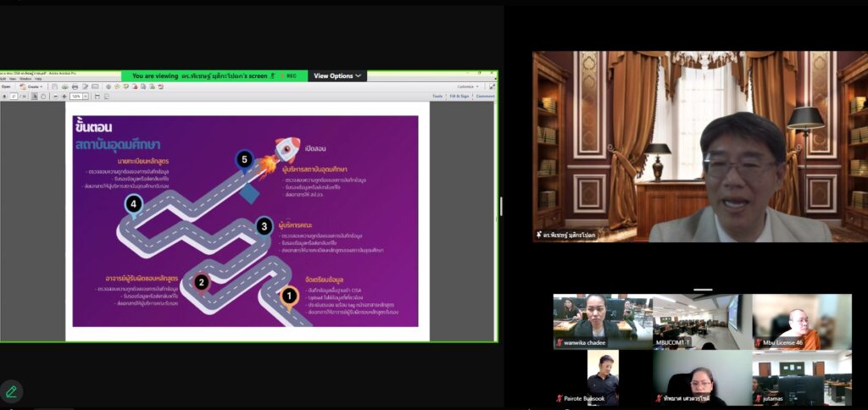868x410 pixels.
Task: Select Pairote Buasook's video thumbnail
Action: [603, 378]
